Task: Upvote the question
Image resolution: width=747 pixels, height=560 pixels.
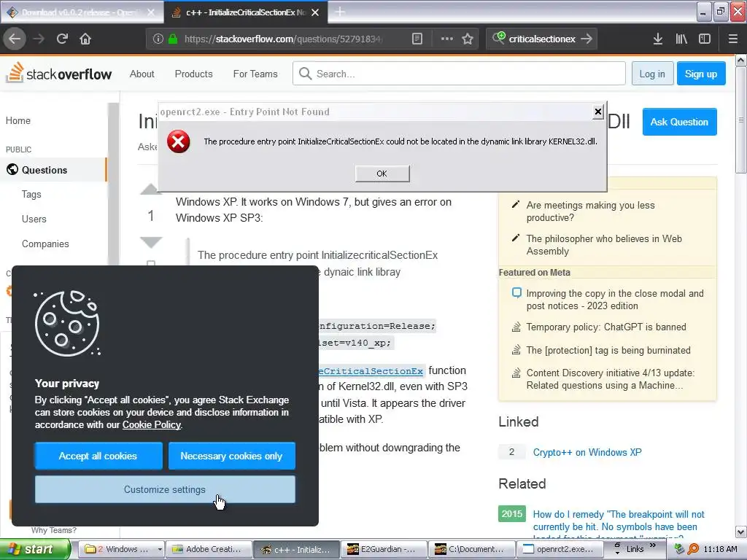Action: (x=151, y=190)
